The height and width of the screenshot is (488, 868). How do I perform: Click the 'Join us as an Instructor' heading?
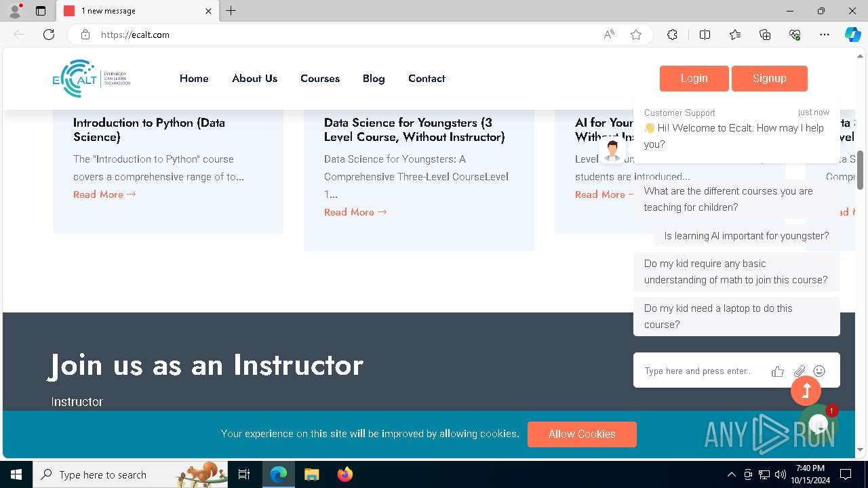coord(207,365)
